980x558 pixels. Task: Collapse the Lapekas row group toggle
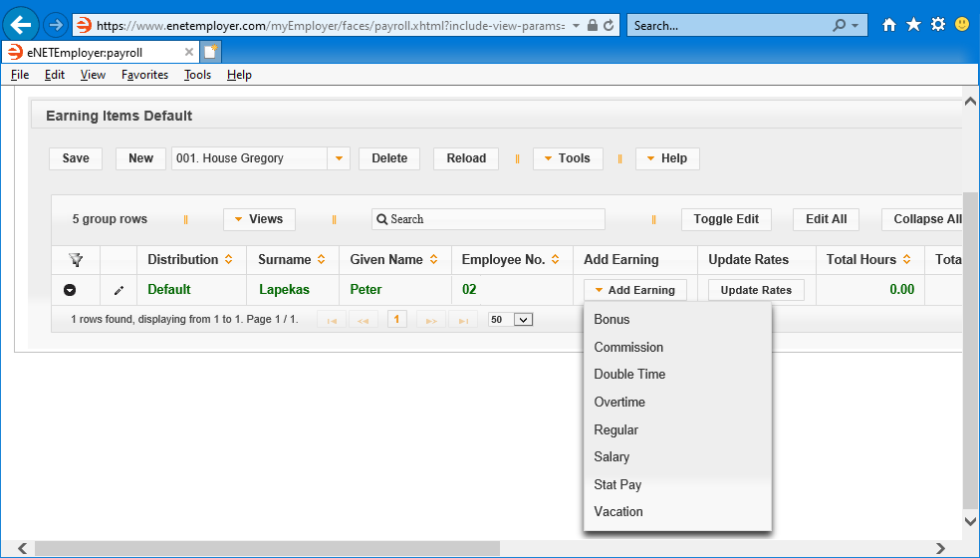tap(70, 291)
